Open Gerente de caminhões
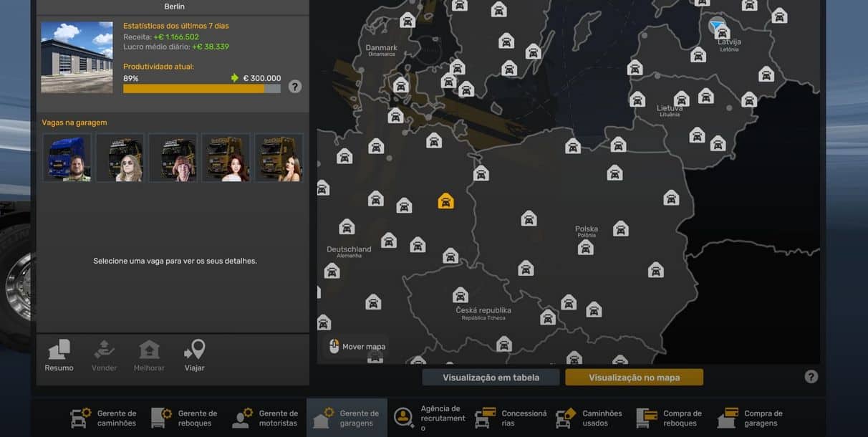 pos(104,418)
